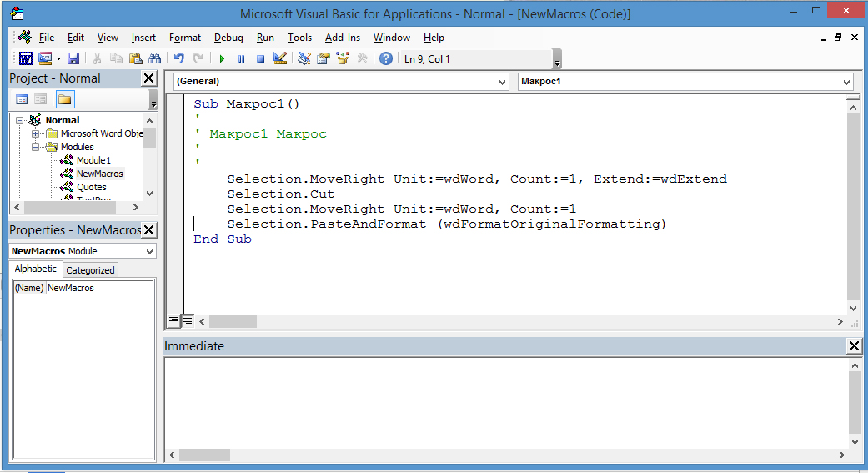
Task: Undo the last action
Action: click(x=178, y=58)
